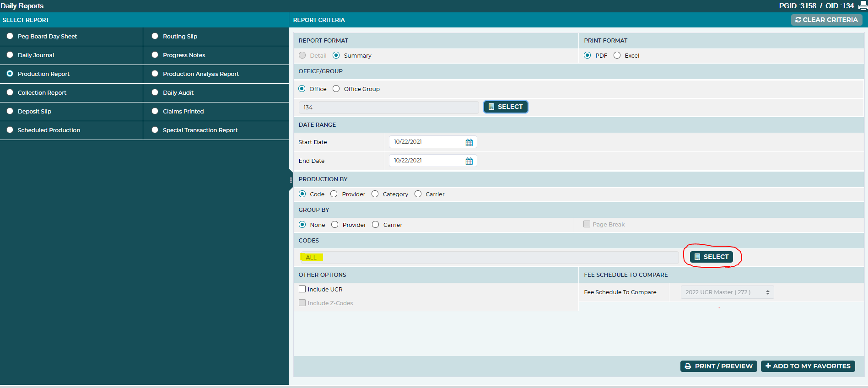Set Production By to Category
This screenshot has height=388, width=868.
point(375,194)
